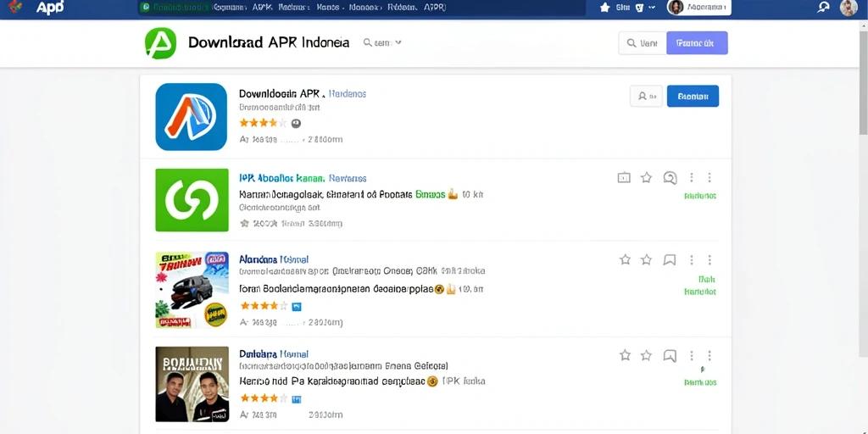
Task: Open the blue Download APK app icon
Action: [191, 117]
